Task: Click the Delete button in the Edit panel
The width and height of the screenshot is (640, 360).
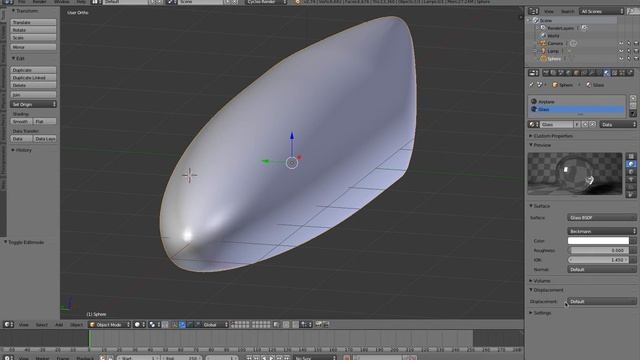Action: pyautogui.click(x=33, y=85)
